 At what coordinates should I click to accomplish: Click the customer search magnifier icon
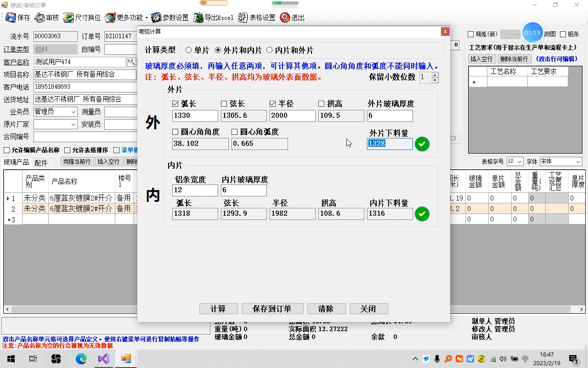pyautogui.click(x=131, y=61)
